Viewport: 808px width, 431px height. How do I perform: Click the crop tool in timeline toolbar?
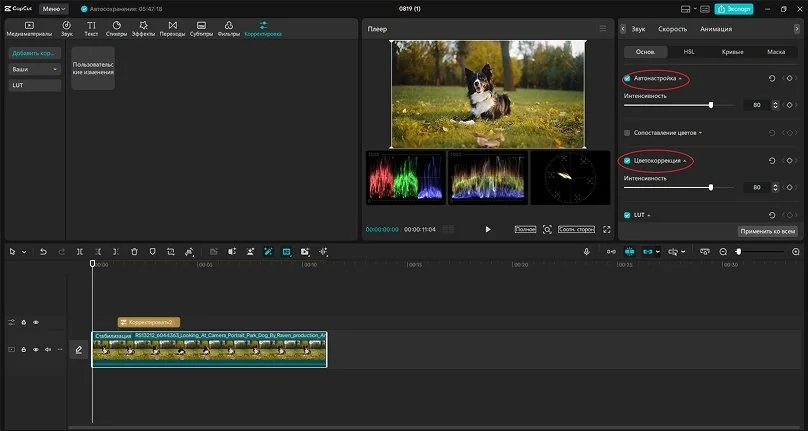(x=171, y=252)
